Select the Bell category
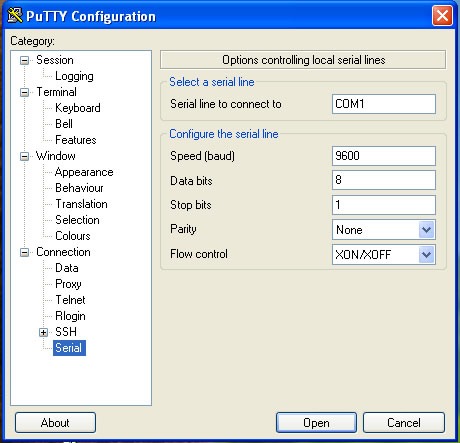The height and width of the screenshot is (443, 460). pos(64,124)
